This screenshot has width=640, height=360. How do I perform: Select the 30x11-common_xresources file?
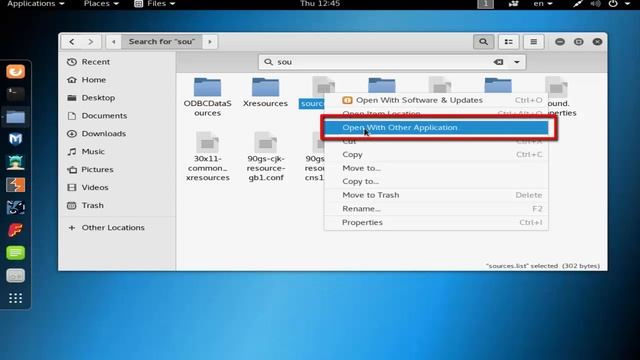click(x=207, y=157)
